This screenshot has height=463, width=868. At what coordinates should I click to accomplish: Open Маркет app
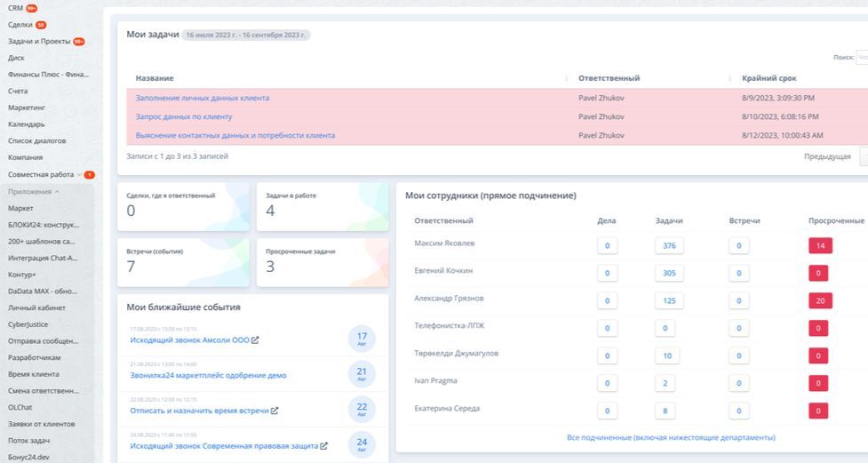click(x=20, y=208)
